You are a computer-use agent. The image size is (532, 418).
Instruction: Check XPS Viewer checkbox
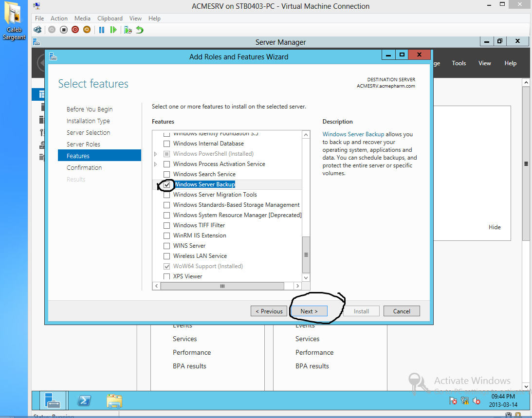166,276
